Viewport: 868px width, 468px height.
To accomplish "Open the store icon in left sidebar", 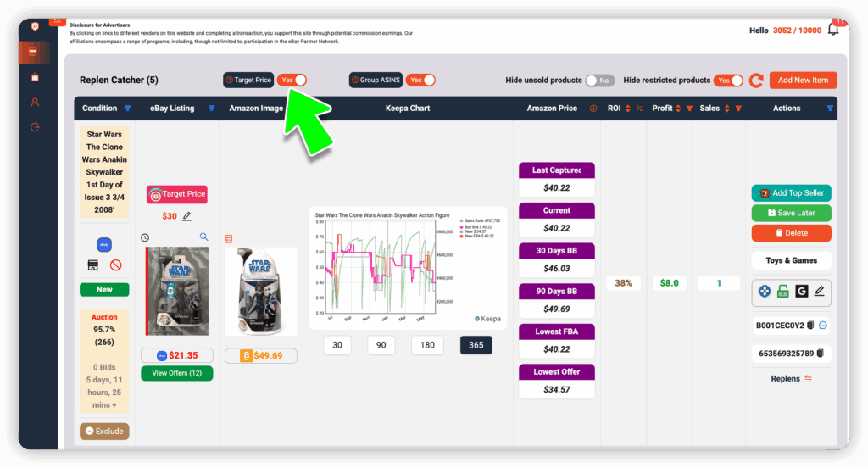I will 33,52.
